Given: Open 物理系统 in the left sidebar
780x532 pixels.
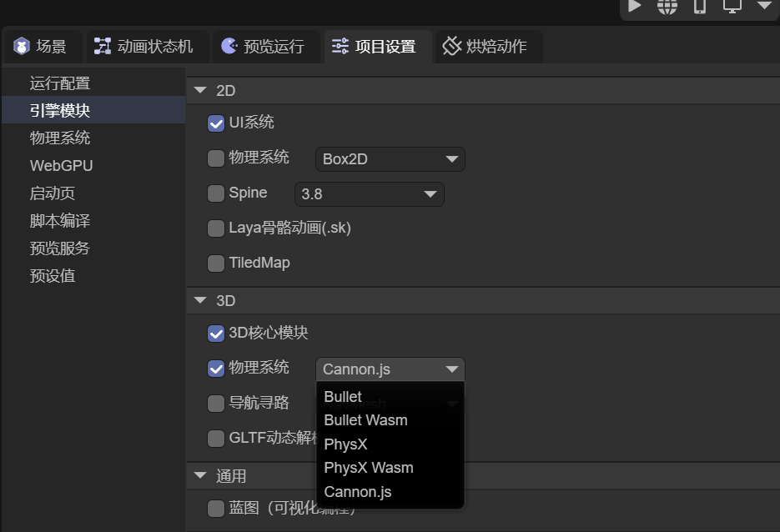Looking at the screenshot, I should tap(60, 138).
